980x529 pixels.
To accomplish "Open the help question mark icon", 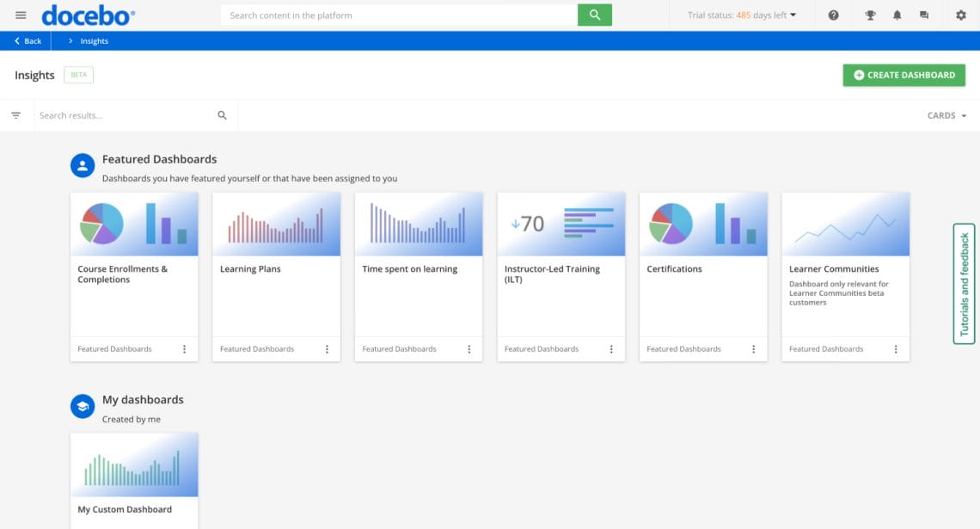I will (x=833, y=15).
